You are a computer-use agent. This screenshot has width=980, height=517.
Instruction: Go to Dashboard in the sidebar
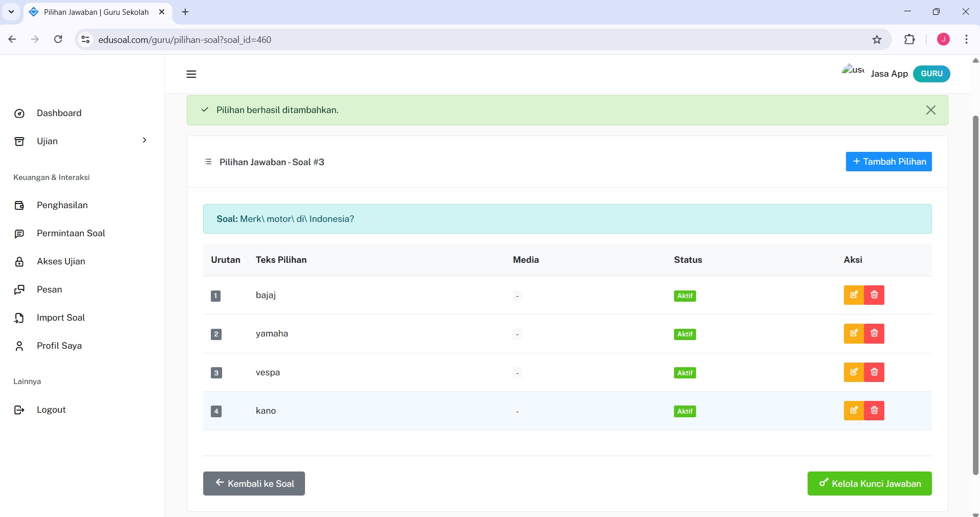(59, 113)
